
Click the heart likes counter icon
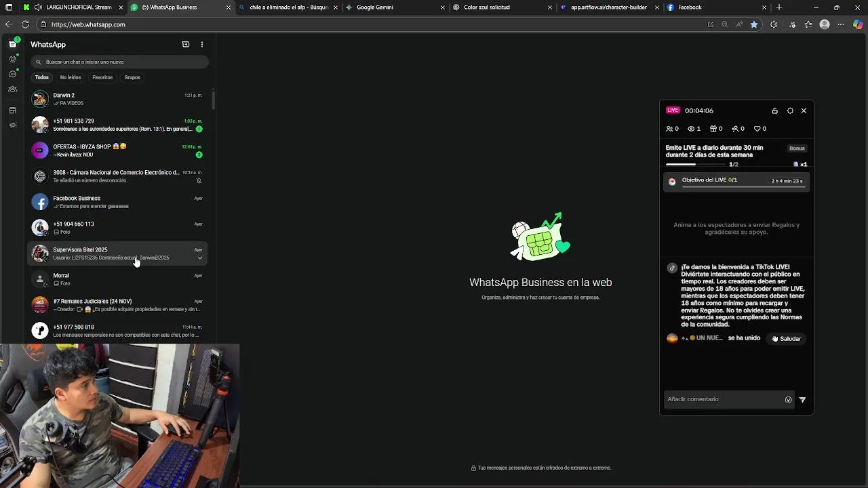(x=757, y=129)
